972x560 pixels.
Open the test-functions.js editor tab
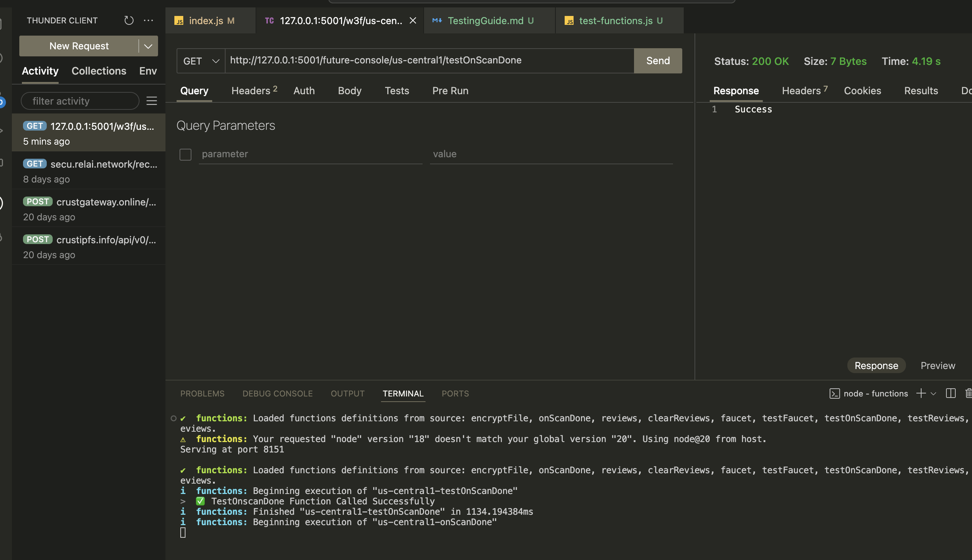coord(620,21)
